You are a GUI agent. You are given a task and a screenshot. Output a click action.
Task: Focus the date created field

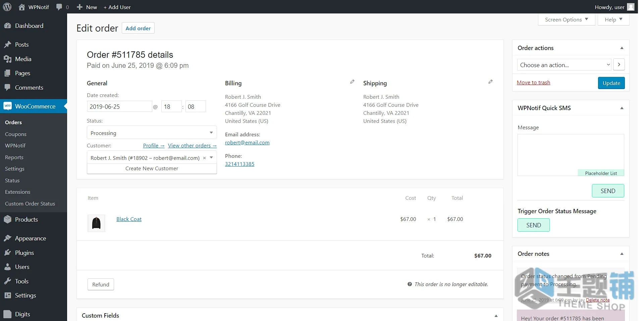pos(119,106)
